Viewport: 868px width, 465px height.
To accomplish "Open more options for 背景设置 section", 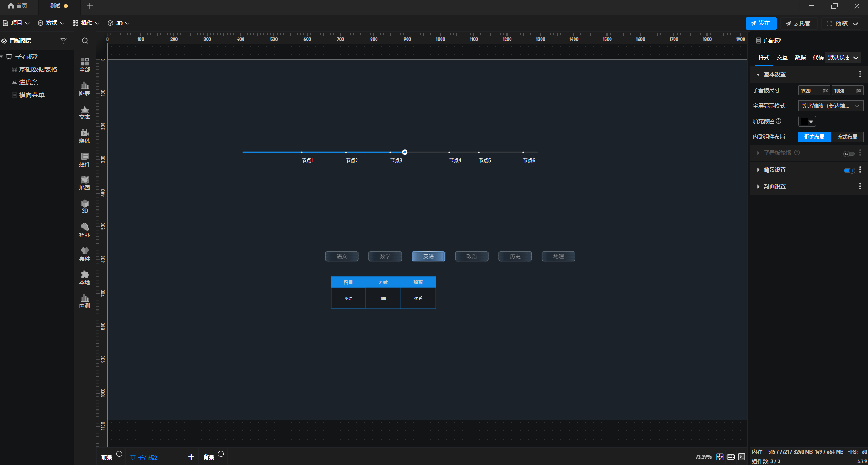I will [860, 169].
